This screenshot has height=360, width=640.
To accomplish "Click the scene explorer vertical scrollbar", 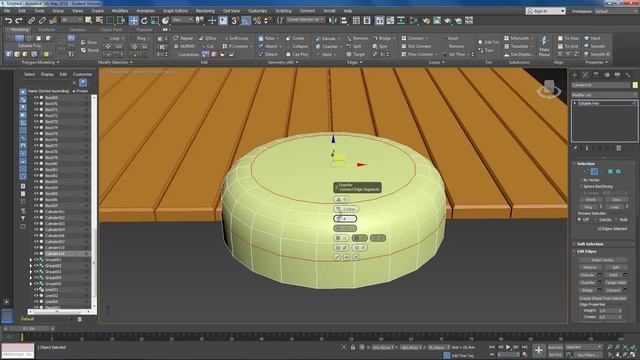I will point(94,202).
